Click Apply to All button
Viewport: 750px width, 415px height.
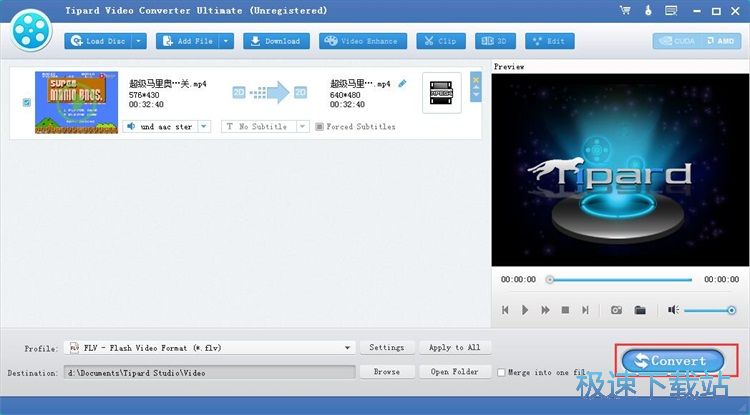[x=455, y=348]
